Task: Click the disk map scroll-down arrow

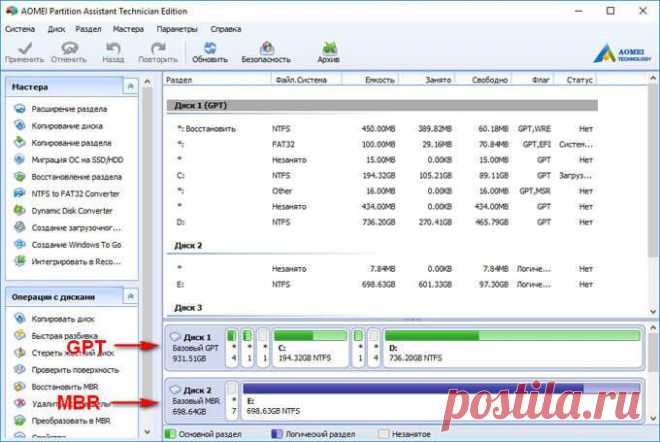Action: 653,418
